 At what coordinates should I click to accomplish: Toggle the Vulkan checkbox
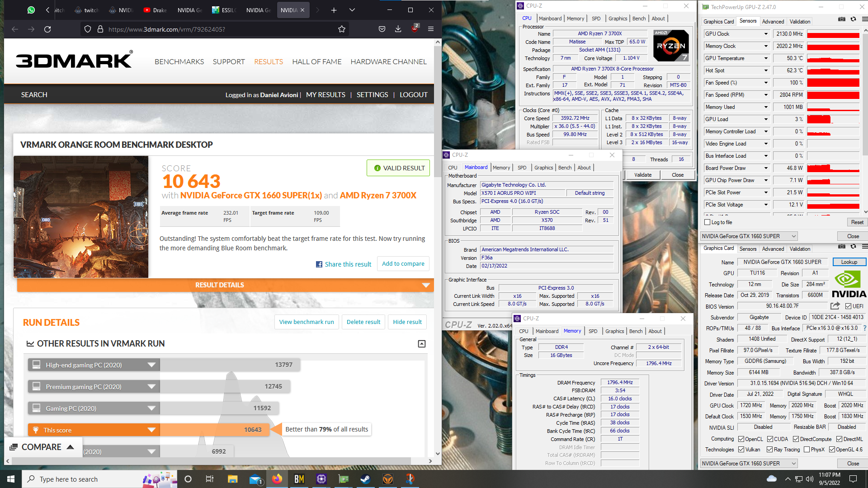[741, 450]
